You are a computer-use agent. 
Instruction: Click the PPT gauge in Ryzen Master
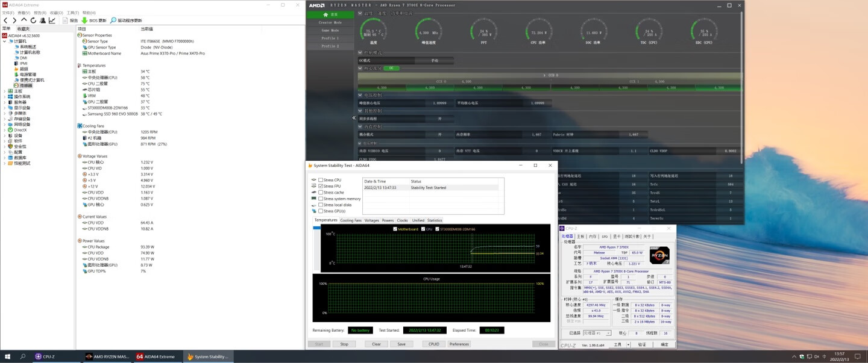point(483,31)
